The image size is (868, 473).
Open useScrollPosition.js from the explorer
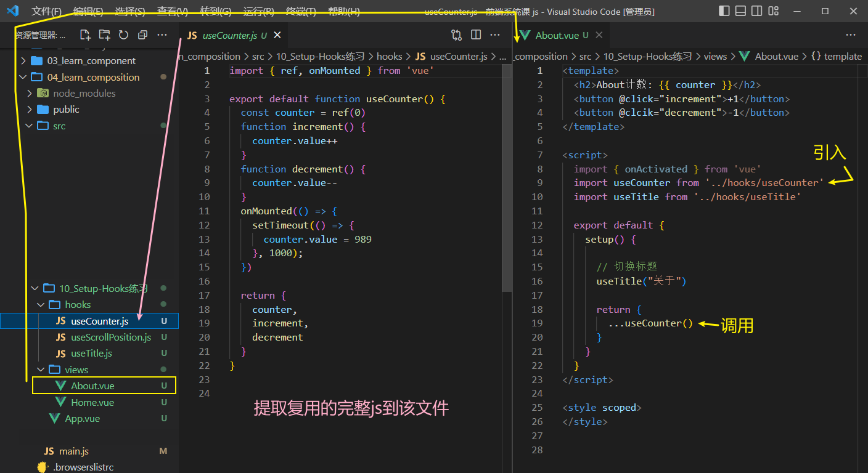pos(89,338)
